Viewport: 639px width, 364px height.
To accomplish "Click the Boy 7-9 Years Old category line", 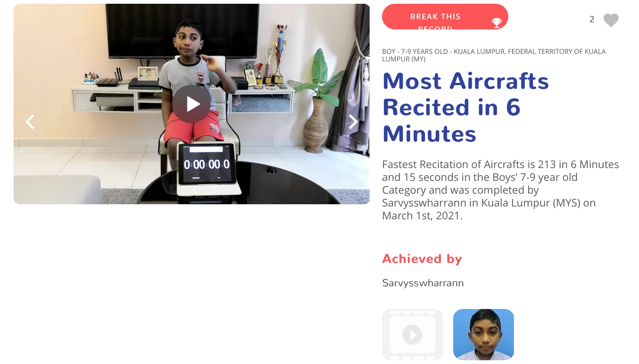I will pyautogui.click(x=494, y=55).
